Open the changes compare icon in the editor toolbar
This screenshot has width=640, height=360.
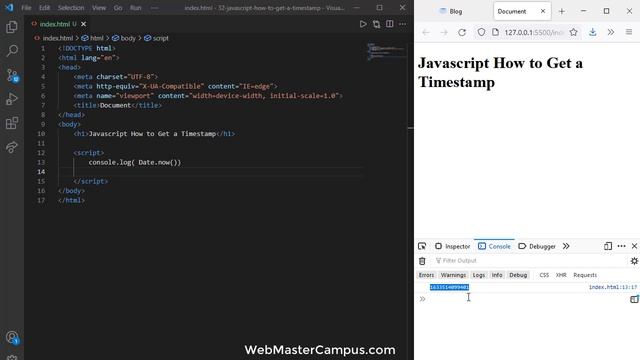pos(376,24)
